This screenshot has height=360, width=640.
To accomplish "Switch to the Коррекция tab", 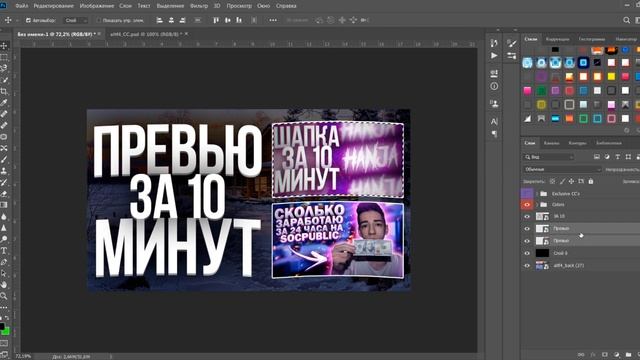I will (x=557, y=39).
